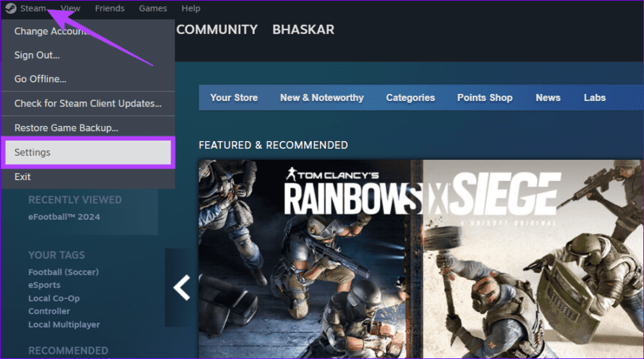644x359 pixels.
Task: Click the FEATURED & RECOMMENDED heading
Action: click(x=273, y=145)
